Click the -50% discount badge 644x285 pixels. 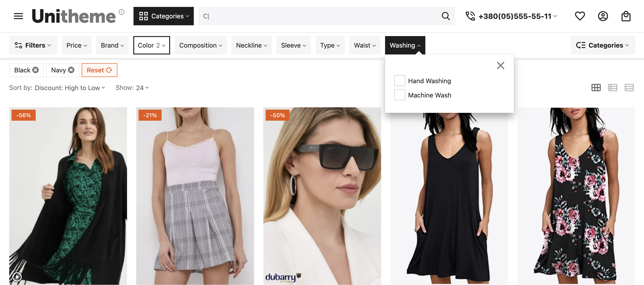pos(278,115)
